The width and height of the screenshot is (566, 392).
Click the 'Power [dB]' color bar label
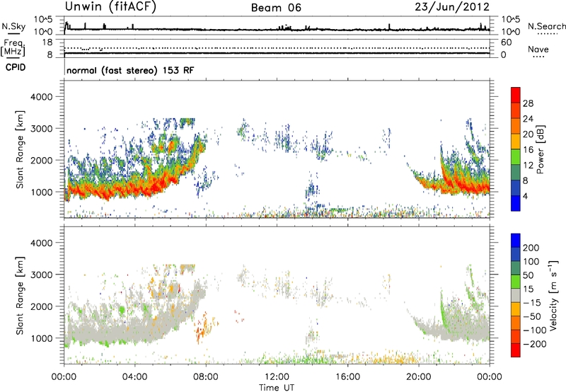pyautogui.click(x=540, y=149)
